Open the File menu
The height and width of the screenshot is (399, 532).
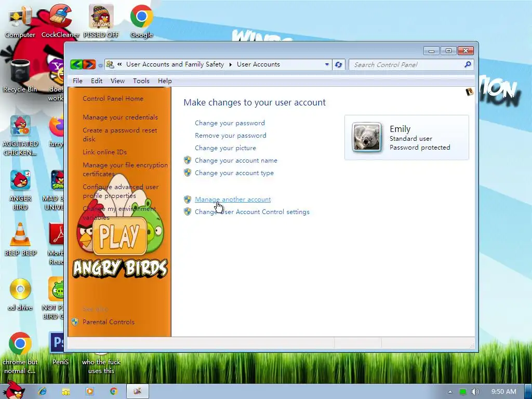tap(77, 81)
